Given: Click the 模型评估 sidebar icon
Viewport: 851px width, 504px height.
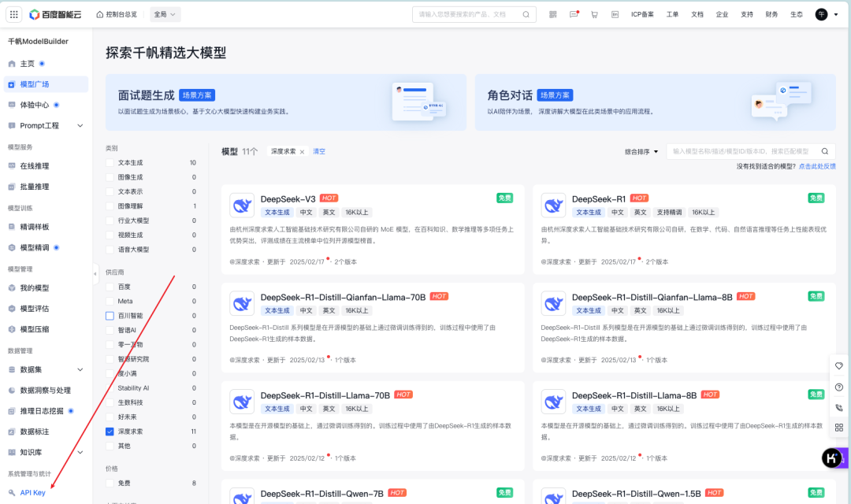Looking at the screenshot, I should tap(12, 309).
